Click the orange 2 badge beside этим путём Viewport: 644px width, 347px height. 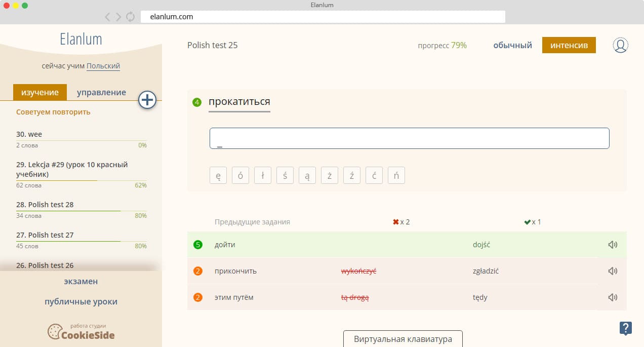[198, 297]
